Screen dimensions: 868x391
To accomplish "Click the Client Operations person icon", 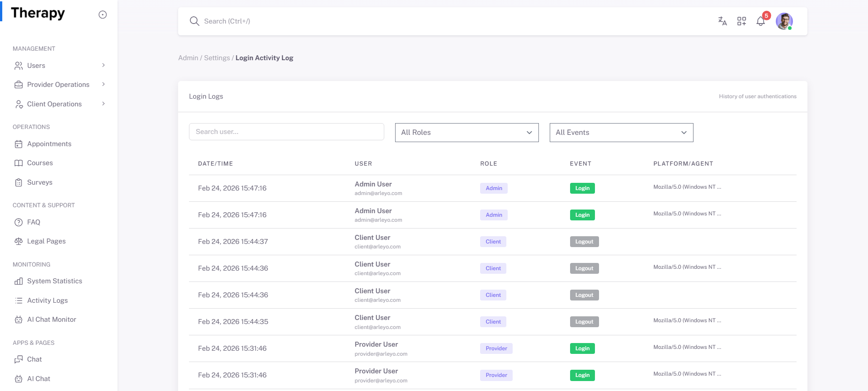I will pos(19,104).
